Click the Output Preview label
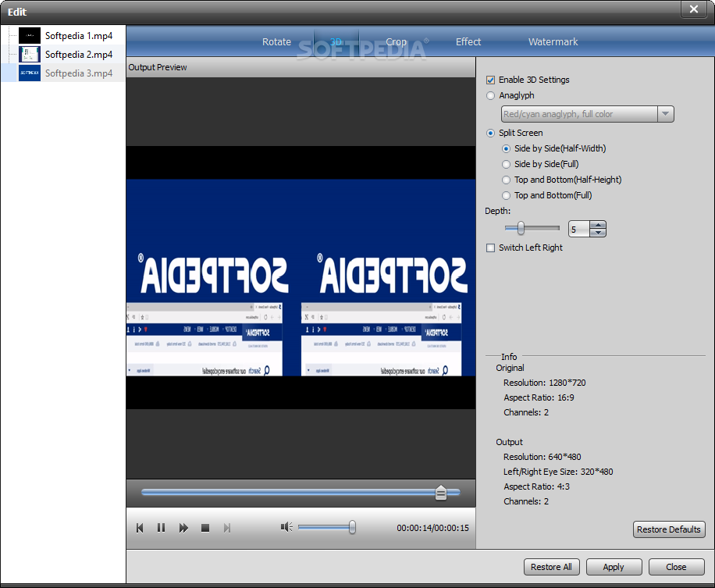Viewport: 715px width, 588px height. 158,67
